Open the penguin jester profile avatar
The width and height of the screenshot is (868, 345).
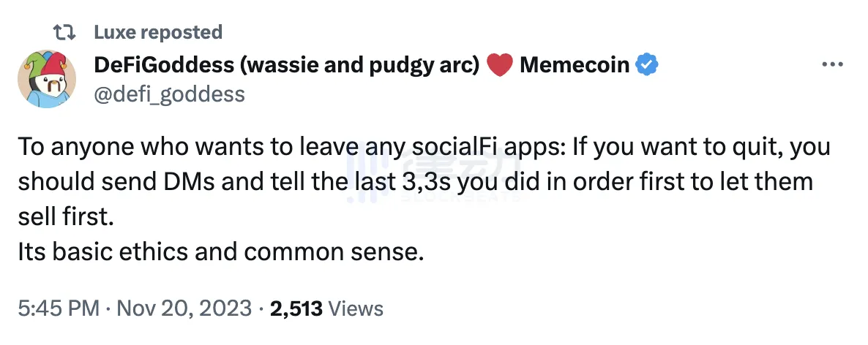pyautogui.click(x=46, y=80)
